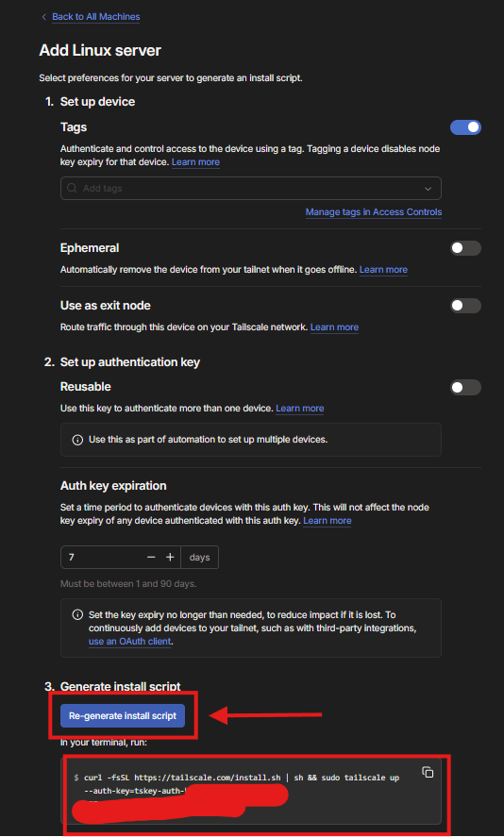This screenshot has height=837, width=504.
Task: Increase expiration days with plus button
Action: (170, 558)
